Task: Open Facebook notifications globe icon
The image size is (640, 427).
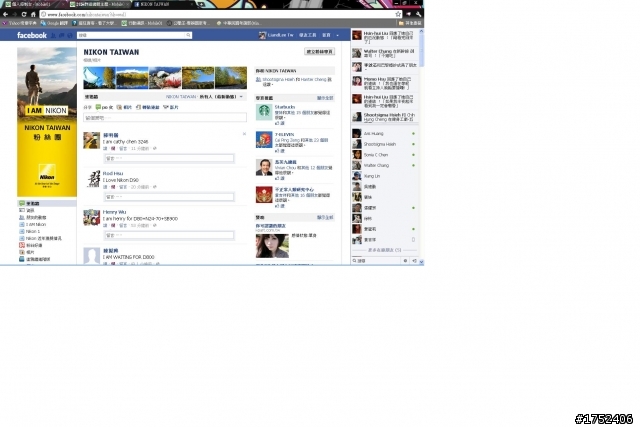Action: (x=70, y=36)
